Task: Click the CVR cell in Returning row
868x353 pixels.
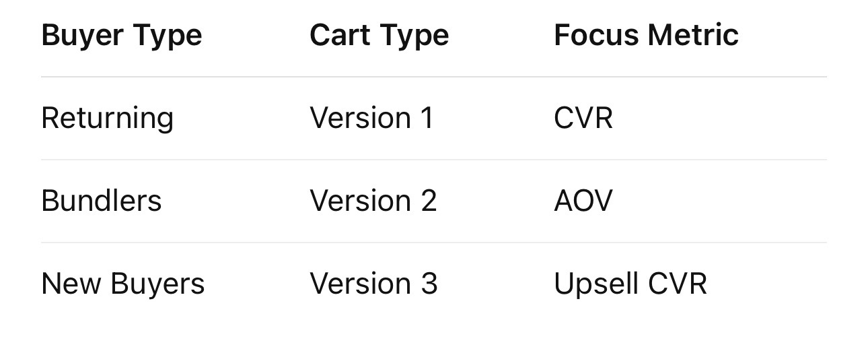Action: pos(583,118)
